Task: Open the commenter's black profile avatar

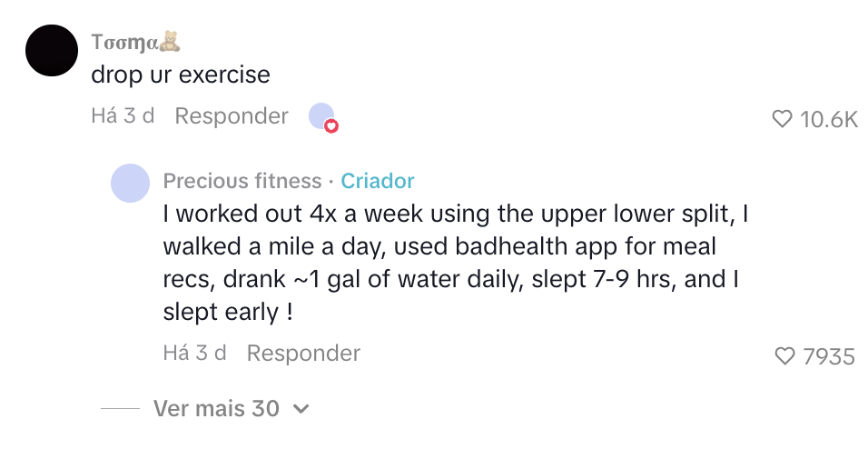Action: tap(52, 51)
